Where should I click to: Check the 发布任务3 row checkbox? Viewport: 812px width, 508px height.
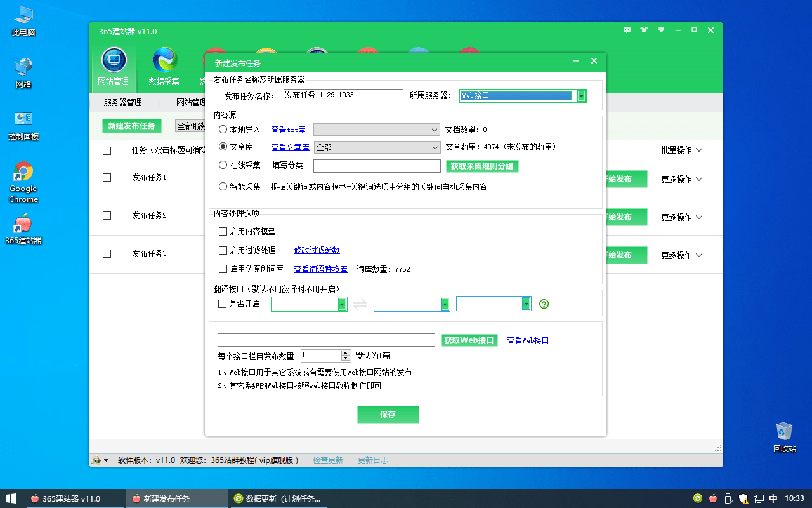click(x=107, y=254)
